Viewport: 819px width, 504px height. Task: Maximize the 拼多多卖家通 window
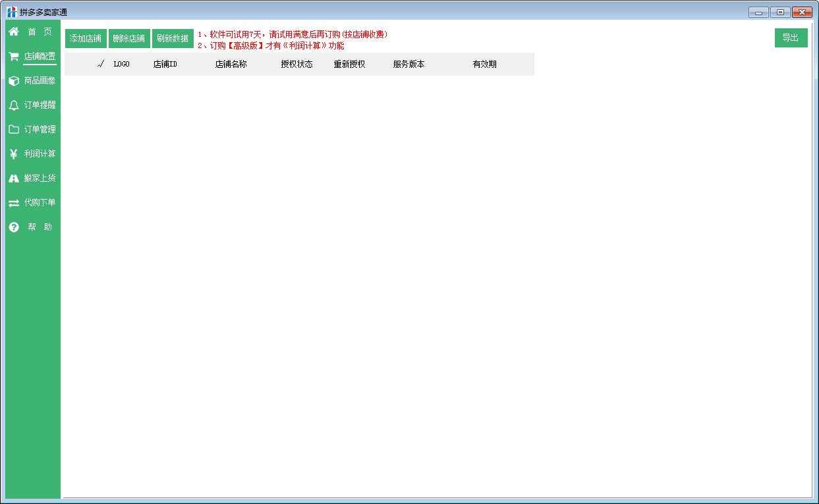click(x=780, y=12)
